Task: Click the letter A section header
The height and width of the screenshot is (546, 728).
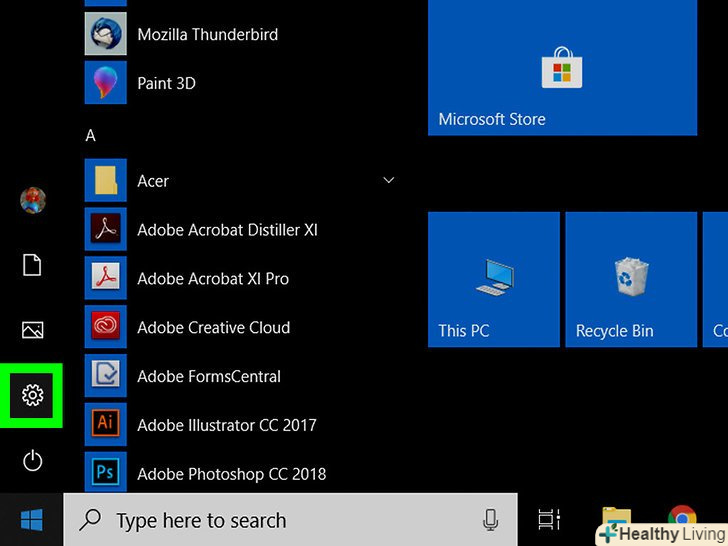Action: (x=91, y=136)
